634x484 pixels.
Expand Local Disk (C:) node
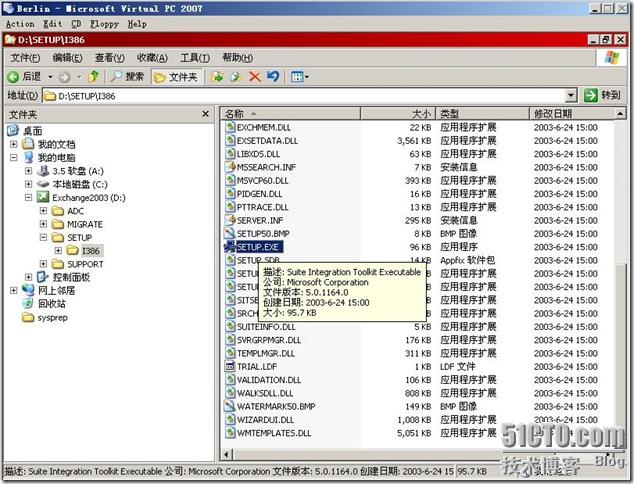tap(28, 184)
